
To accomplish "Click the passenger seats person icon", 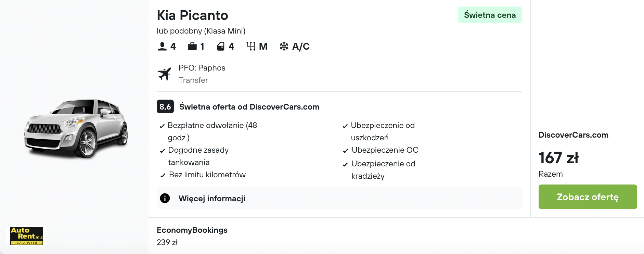I will [x=162, y=46].
